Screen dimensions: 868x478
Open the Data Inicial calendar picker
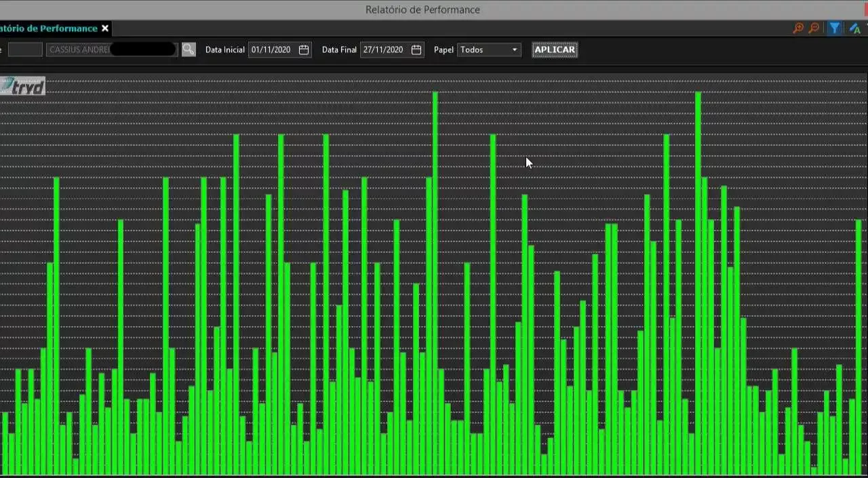[x=304, y=49]
